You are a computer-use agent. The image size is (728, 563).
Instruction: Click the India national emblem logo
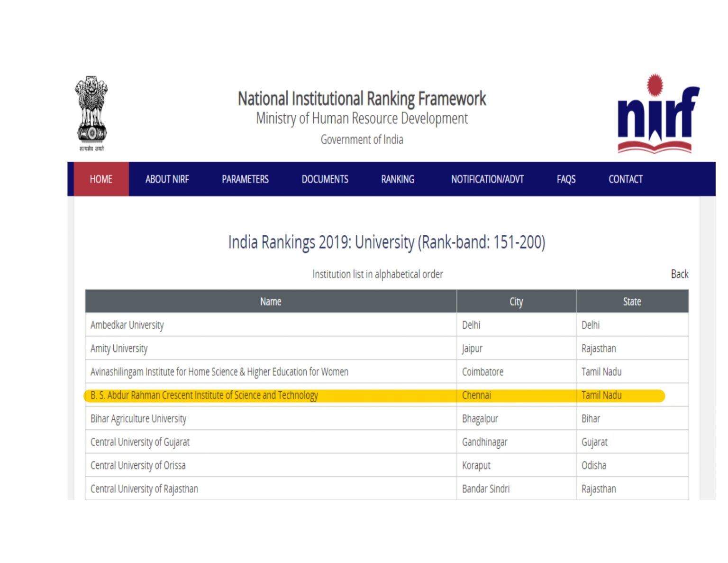click(x=91, y=113)
